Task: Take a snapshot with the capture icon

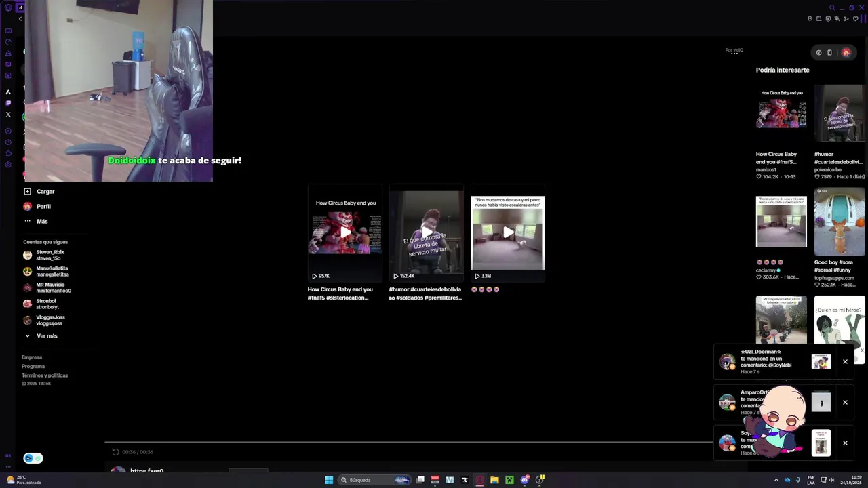Action: point(818,19)
